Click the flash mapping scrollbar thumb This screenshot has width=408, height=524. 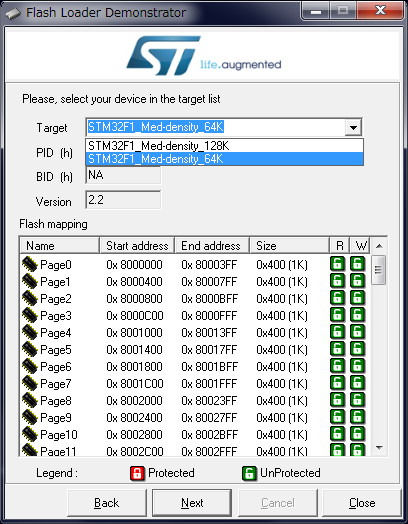(379, 270)
